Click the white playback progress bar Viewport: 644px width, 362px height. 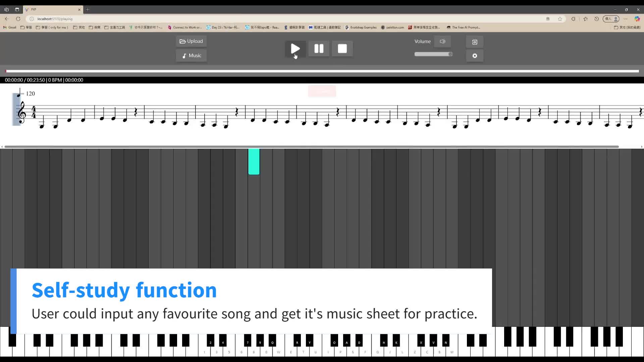(322, 71)
